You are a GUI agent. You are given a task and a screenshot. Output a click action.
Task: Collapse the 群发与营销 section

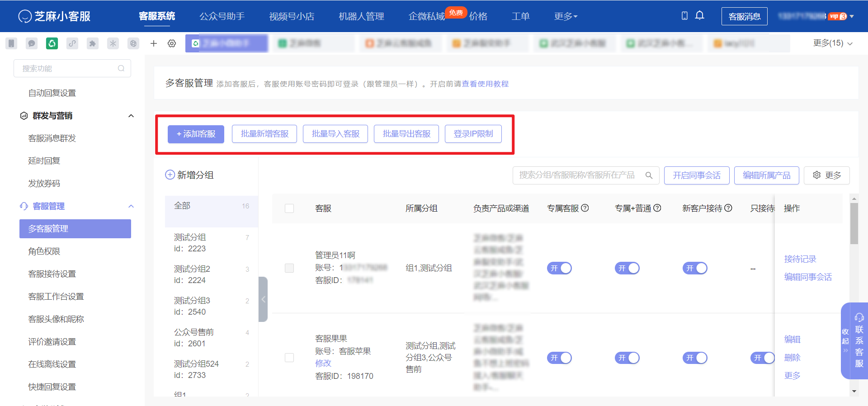point(131,116)
